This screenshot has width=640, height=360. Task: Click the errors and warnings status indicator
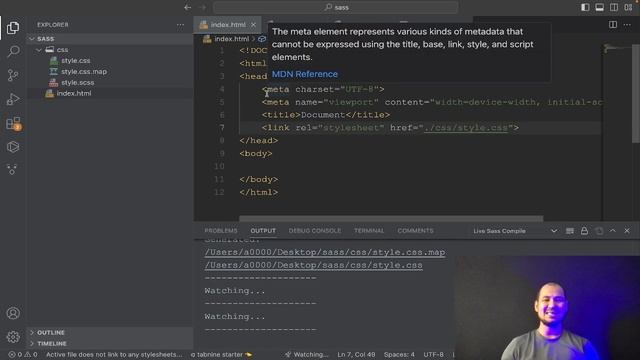coord(23,355)
